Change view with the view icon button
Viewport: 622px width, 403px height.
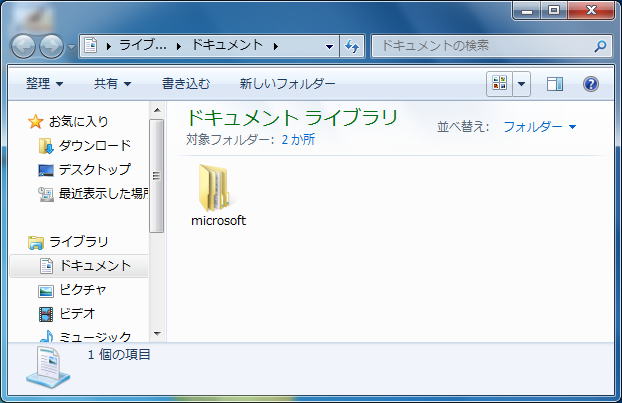point(499,84)
